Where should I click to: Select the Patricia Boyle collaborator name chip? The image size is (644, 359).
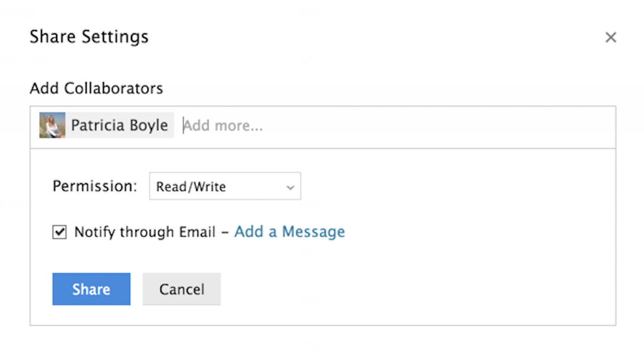[119, 125]
